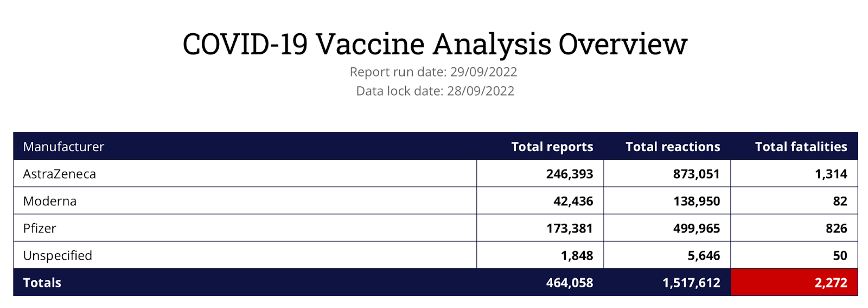Click the Data lock date text
868x308 pixels.
click(435, 91)
